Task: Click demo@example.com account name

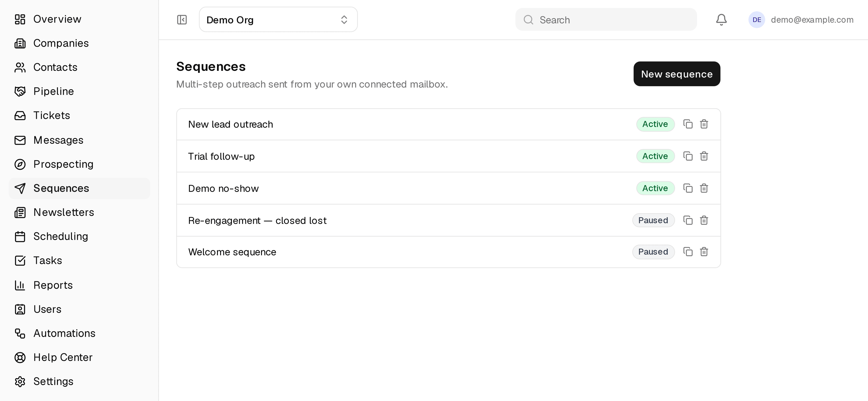Action: (x=812, y=20)
